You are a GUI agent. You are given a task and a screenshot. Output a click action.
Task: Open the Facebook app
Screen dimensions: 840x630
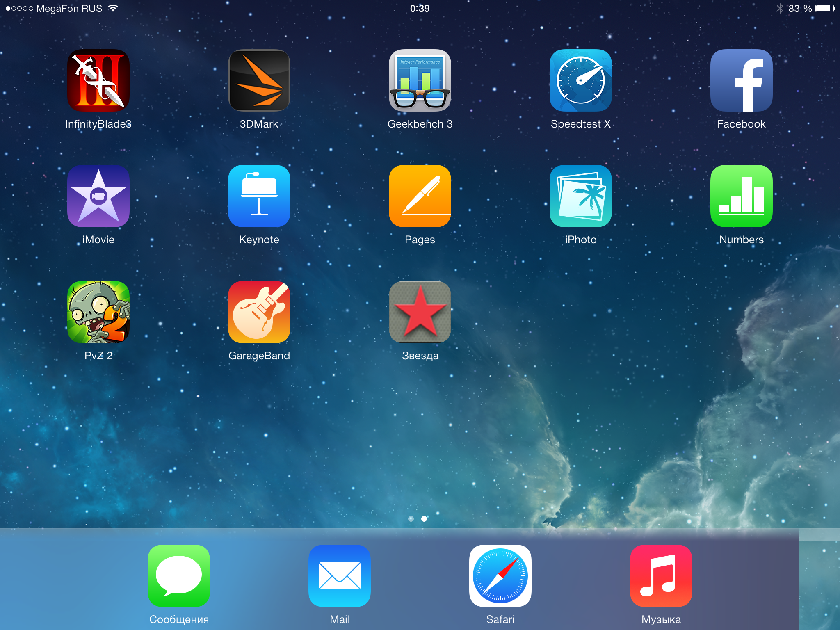(742, 80)
